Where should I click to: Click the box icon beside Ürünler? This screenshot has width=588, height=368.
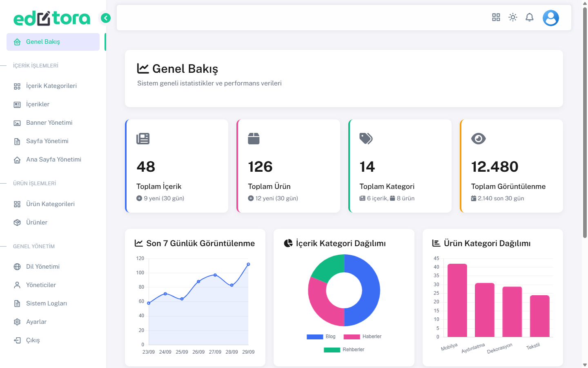pyautogui.click(x=17, y=222)
